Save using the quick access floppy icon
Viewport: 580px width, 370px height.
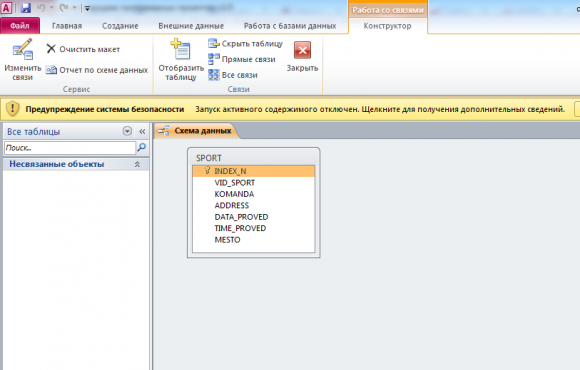[26, 7]
